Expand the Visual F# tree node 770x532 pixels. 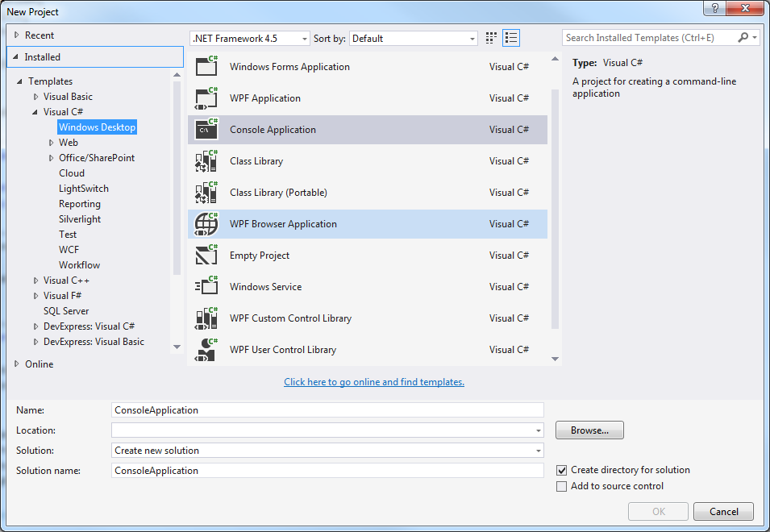[35, 296]
